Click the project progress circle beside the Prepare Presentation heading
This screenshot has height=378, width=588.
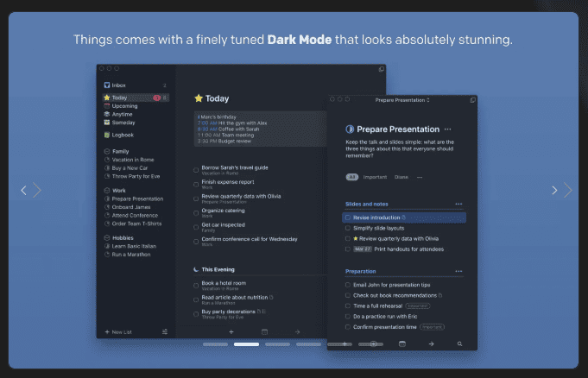point(350,129)
